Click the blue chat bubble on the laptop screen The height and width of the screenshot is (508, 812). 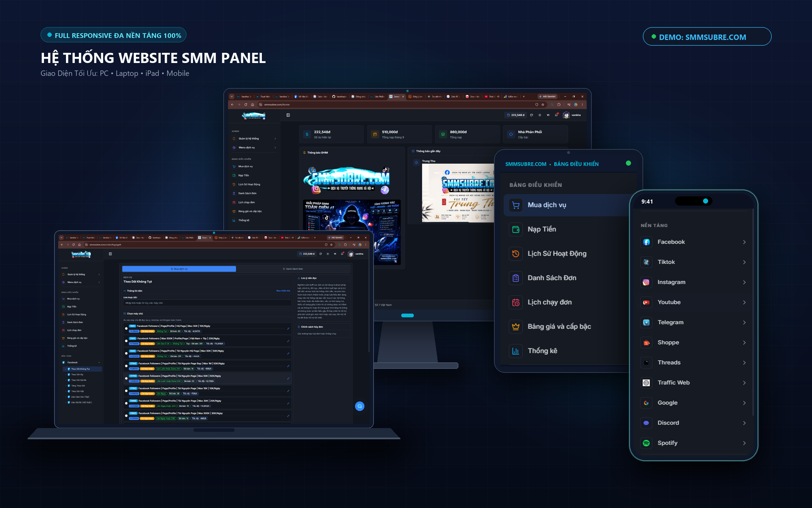pos(360,406)
